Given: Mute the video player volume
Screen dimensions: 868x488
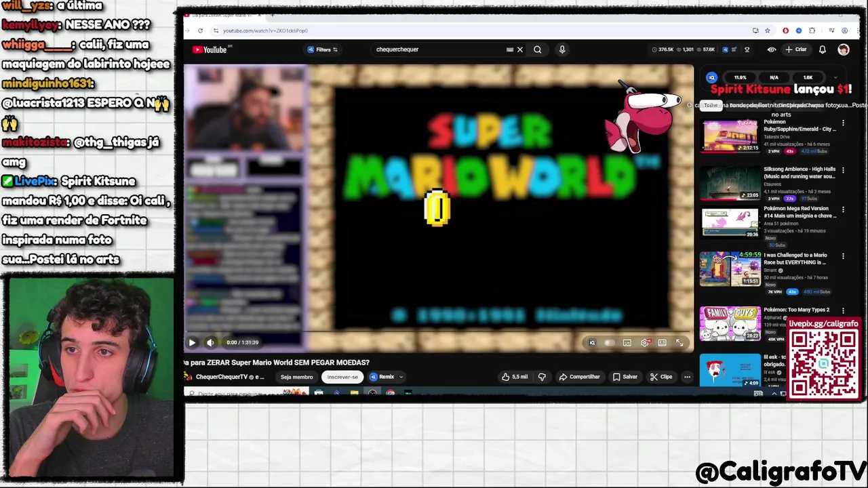Looking at the screenshot, I should pos(210,342).
